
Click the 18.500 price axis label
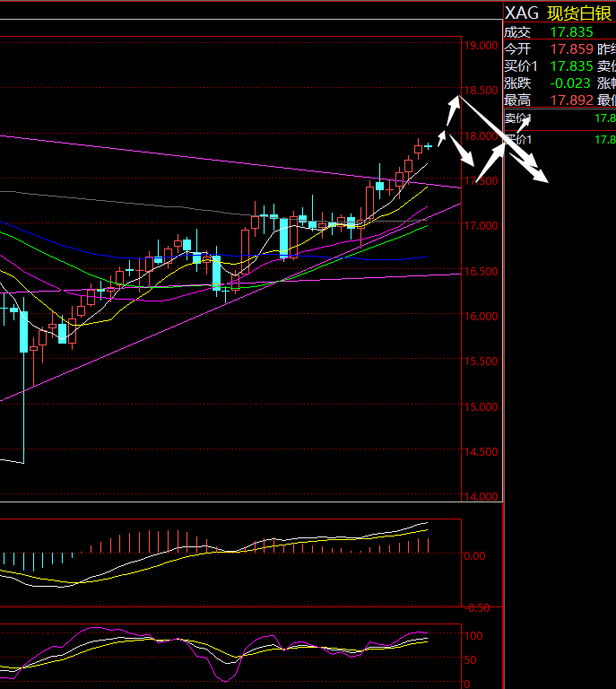pos(482,91)
